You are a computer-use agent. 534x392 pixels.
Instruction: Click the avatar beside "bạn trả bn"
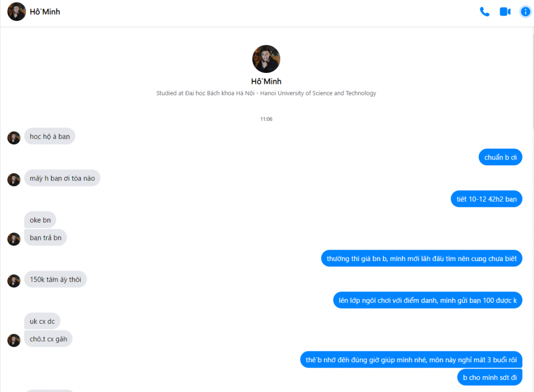click(14, 239)
